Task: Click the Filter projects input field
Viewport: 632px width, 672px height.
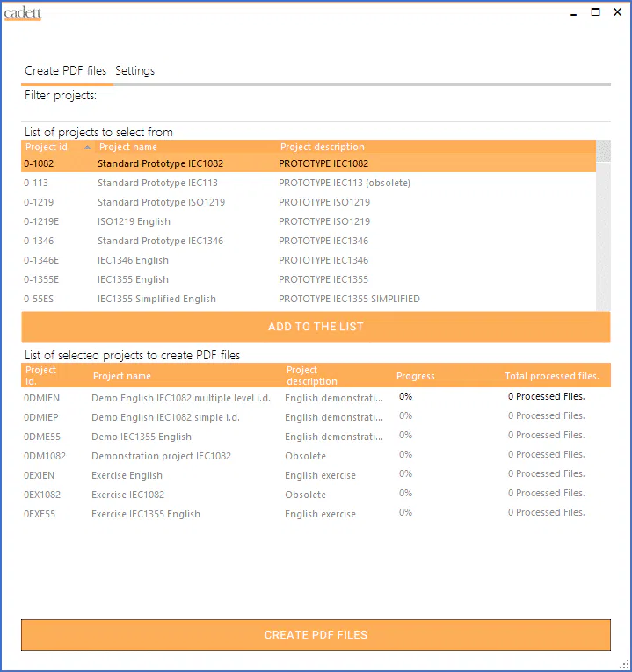Action: pos(352,96)
